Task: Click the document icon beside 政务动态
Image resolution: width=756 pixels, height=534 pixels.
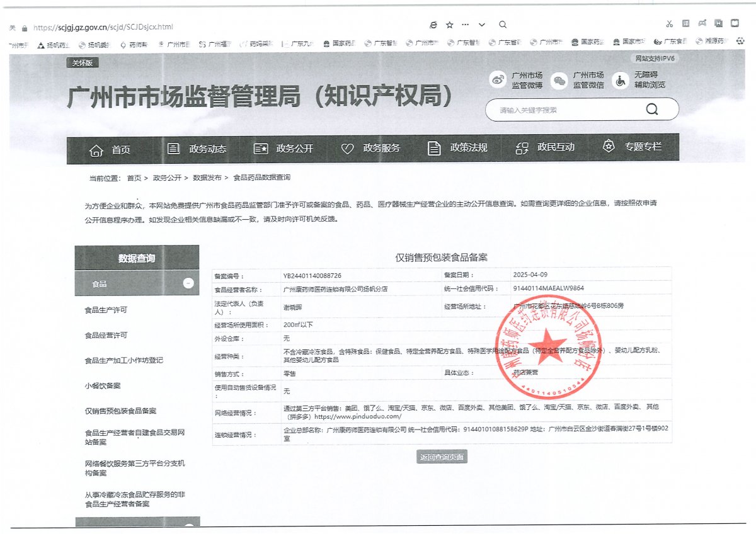Action: tap(173, 149)
